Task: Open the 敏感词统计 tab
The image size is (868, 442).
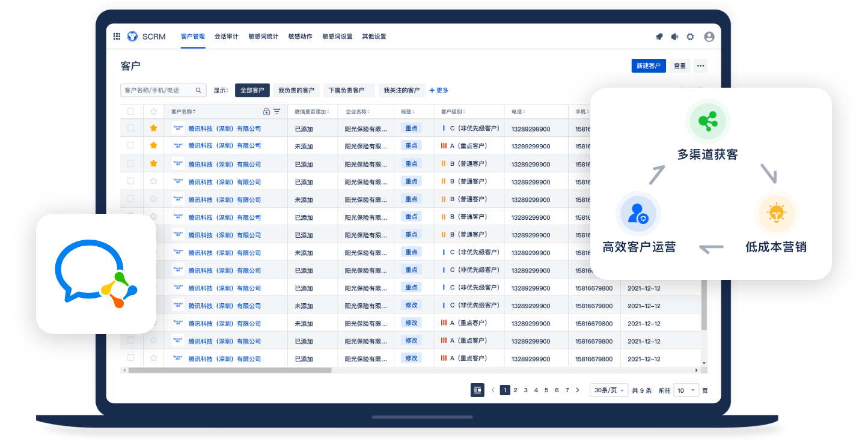Action: coord(263,37)
